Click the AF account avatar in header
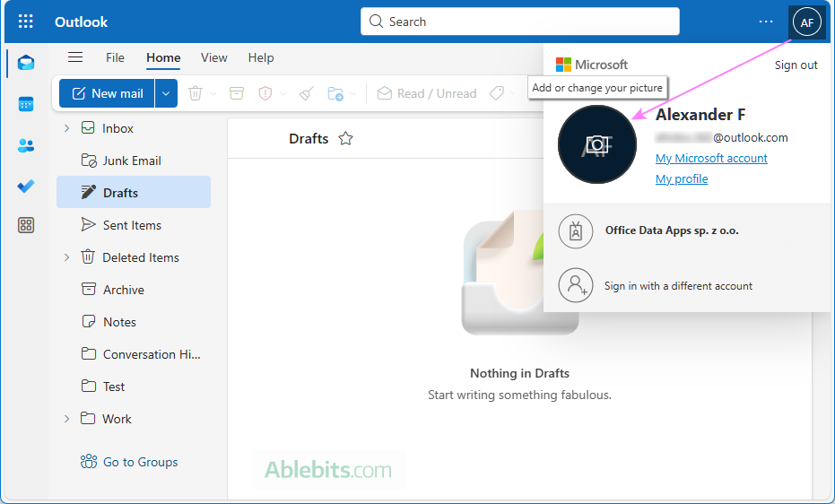The image size is (835, 504). (806, 22)
